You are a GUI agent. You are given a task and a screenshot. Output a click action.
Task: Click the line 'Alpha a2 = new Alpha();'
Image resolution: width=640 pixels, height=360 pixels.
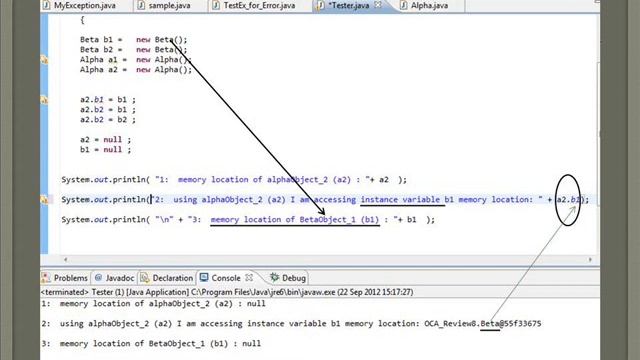(x=136, y=70)
